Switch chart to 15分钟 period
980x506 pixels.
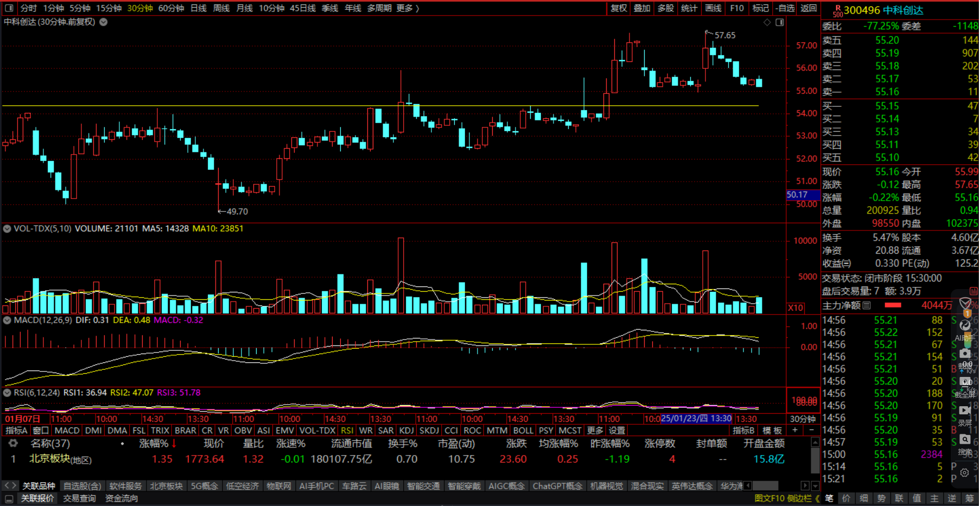109,8
